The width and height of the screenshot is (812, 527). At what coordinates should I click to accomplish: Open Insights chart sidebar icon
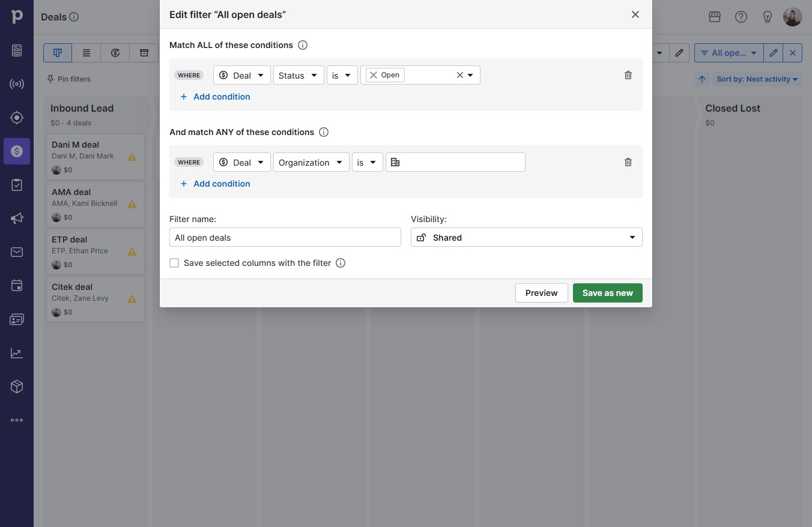[x=17, y=353]
